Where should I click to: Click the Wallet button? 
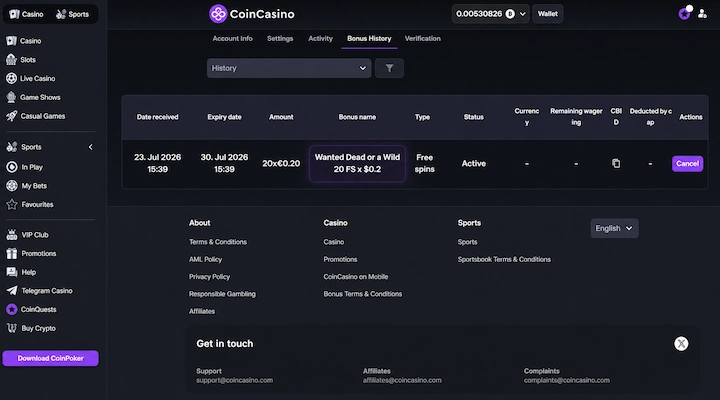click(548, 14)
